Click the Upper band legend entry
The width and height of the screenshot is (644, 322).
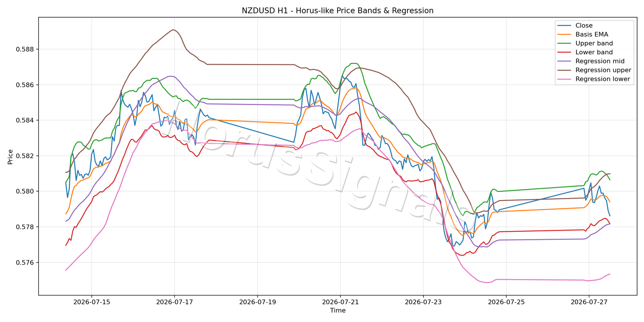click(x=594, y=43)
